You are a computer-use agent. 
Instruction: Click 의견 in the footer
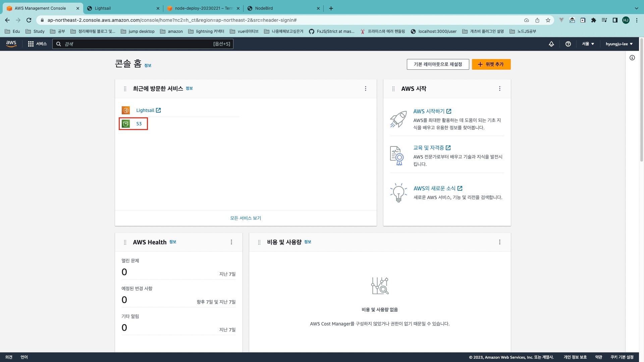9,357
